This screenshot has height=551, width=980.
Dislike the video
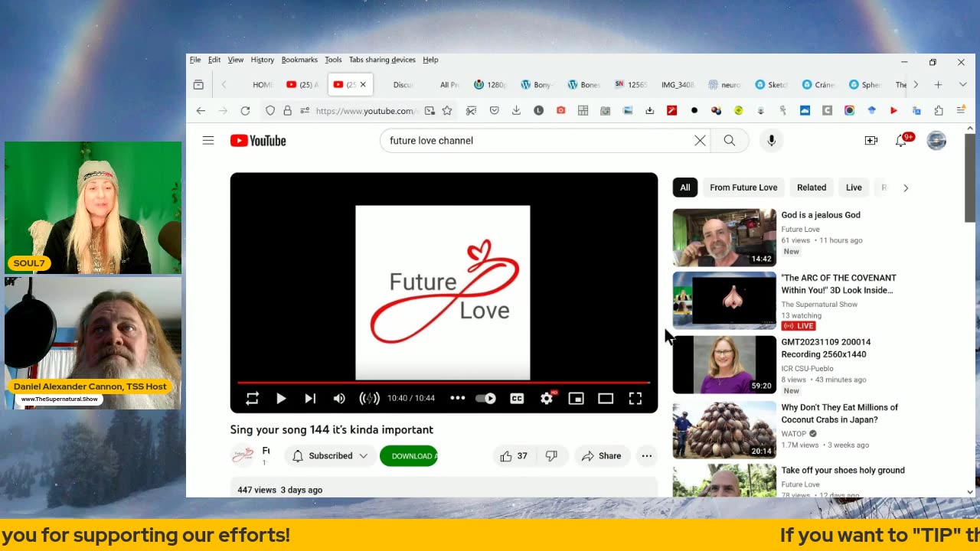coord(551,456)
